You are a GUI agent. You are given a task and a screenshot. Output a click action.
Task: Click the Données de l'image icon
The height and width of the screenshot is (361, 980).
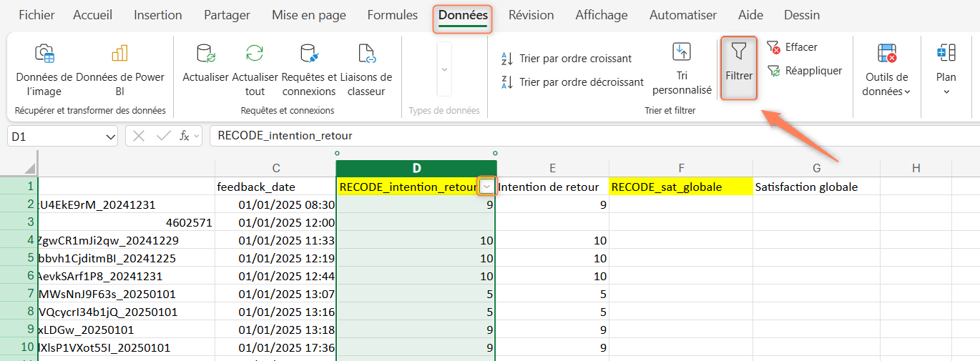coord(44,54)
